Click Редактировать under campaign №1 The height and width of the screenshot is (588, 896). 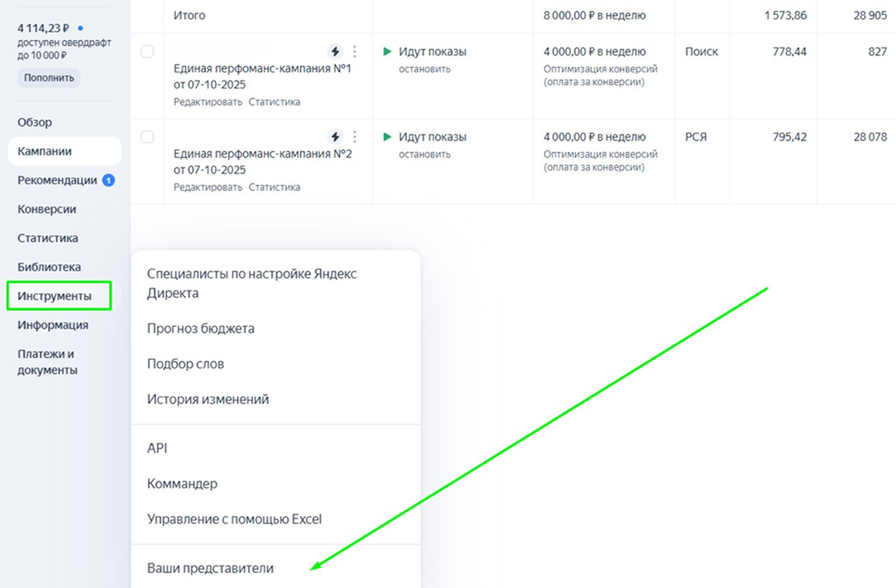[208, 102]
